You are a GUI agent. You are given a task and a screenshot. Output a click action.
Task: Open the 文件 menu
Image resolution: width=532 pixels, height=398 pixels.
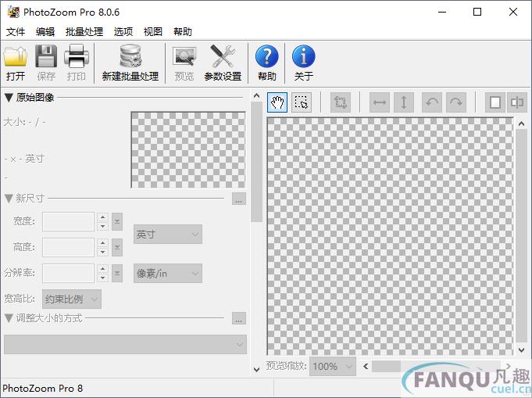point(16,32)
